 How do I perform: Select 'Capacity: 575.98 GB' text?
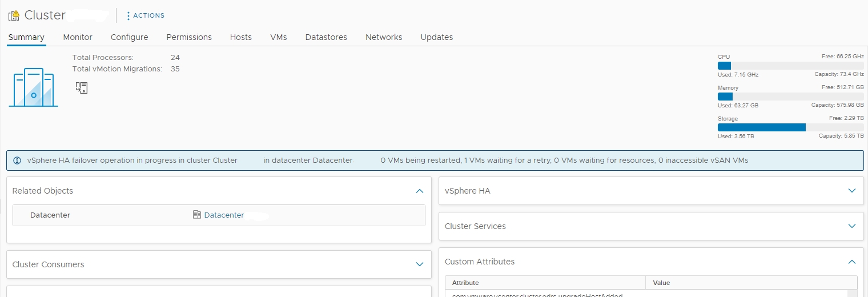pos(838,106)
